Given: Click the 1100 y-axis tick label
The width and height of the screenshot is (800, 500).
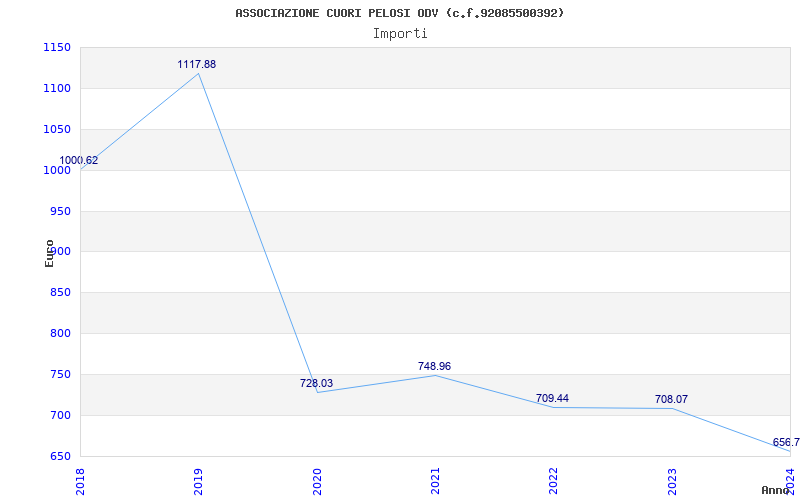Looking at the screenshot, I should (57, 89).
